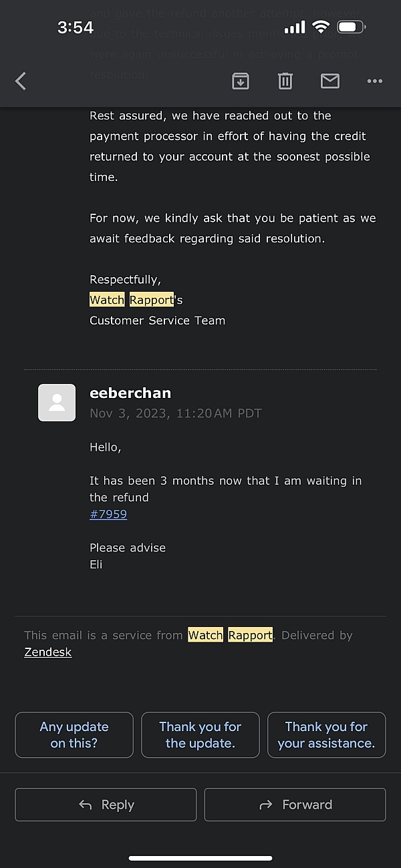Image resolution: width=401 pixels, height=868 pixels.
Task: Open ticket link #7959
Action: 108,514
